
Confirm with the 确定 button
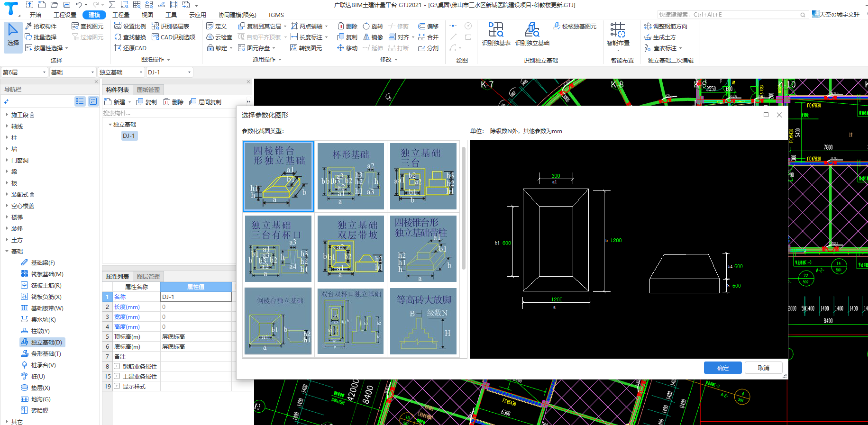pos(722,368)
